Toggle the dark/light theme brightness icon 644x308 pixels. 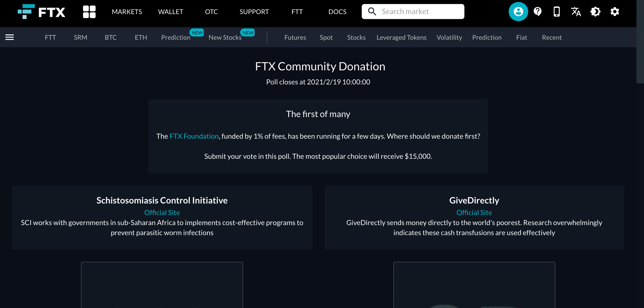click(595, 12)
